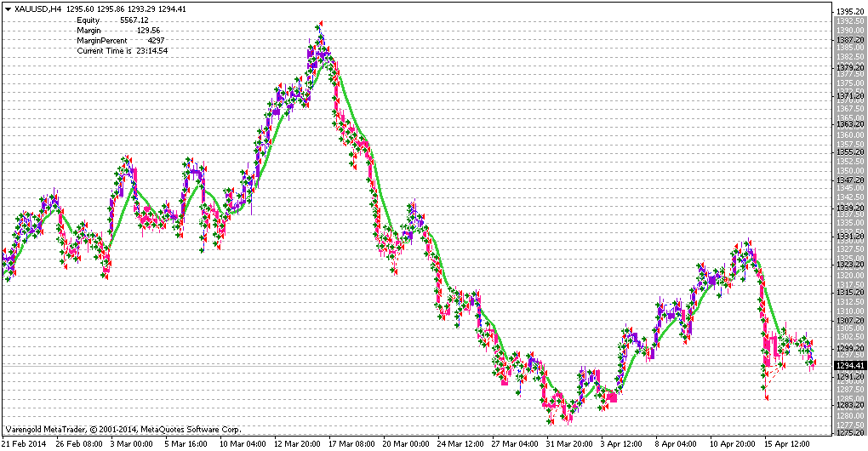Open the chart dropdown triangle beside XAUUSD,H4
The height and width of the screenshot is (451, 868).
click(x=8, y=9)
